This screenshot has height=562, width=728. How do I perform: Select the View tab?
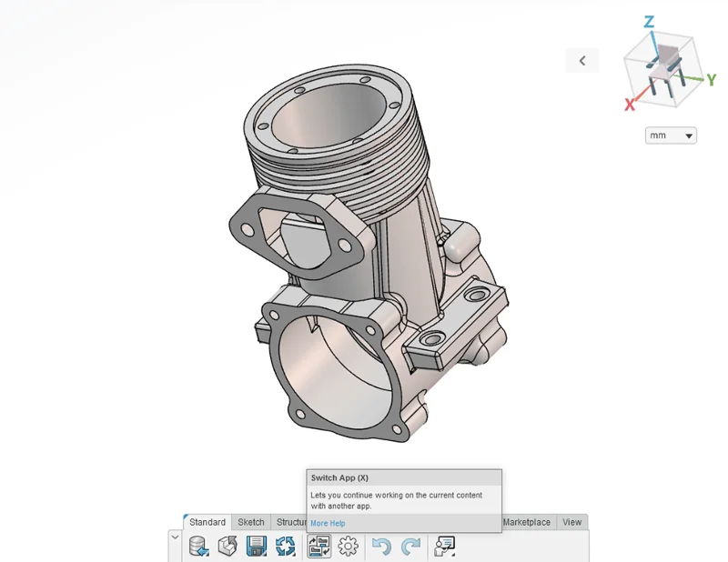tap(571, 522)
